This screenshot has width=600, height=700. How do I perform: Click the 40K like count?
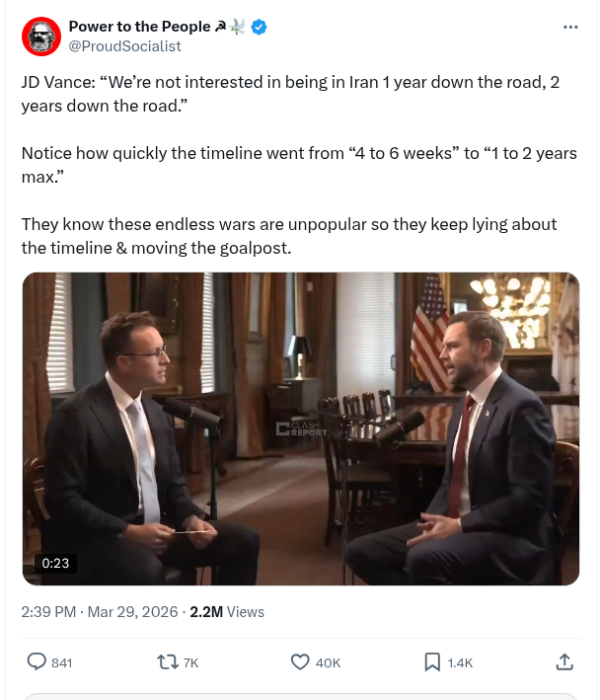point(328,662)
